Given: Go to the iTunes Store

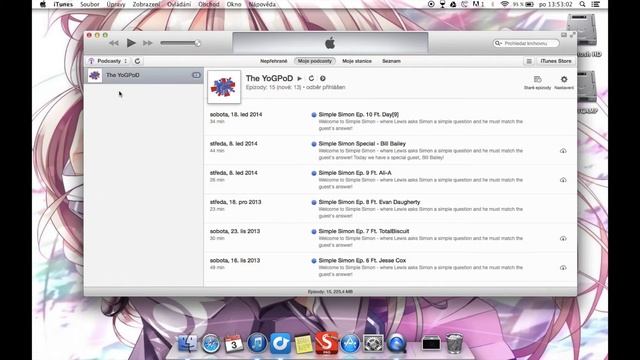Looking at the screenshot, I should (556, 61).
